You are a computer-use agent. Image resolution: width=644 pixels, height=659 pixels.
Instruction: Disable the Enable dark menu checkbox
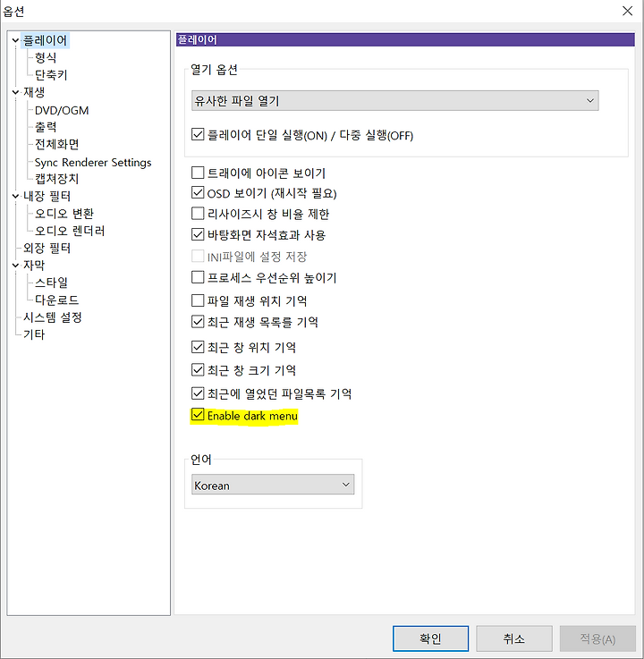(x=198, y=415)
